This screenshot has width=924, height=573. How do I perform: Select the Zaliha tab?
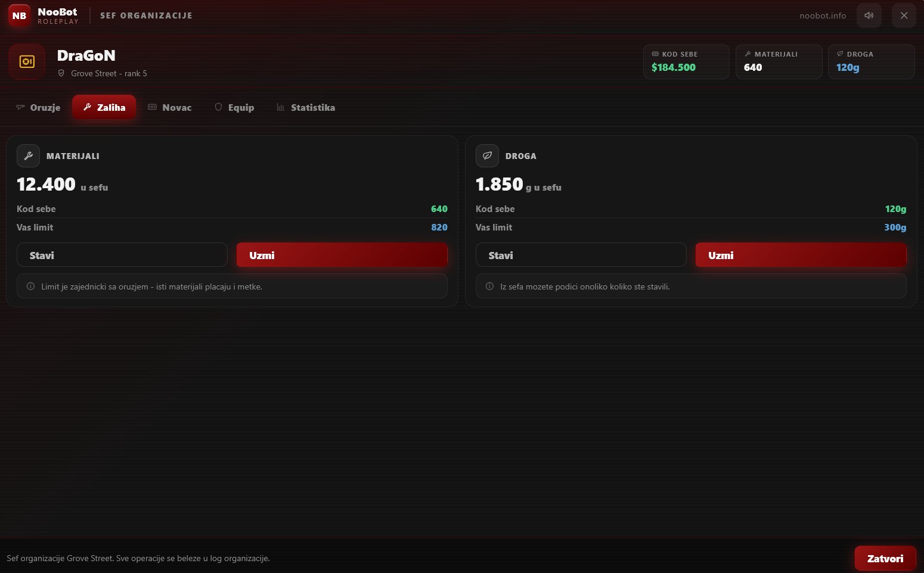pyautogui.click(x=104, y=107)
